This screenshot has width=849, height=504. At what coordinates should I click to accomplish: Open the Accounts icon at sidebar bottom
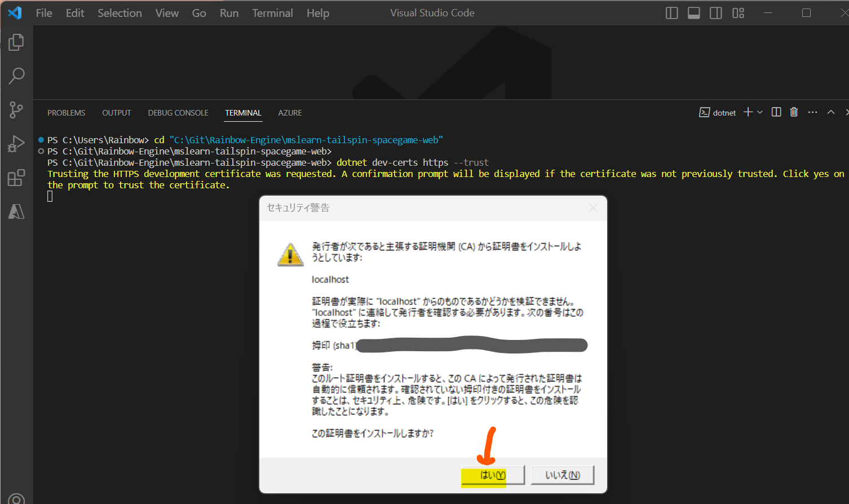pyautogui.click(x=16, y=498)
